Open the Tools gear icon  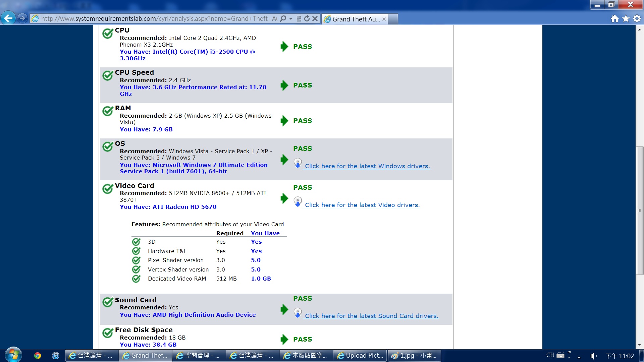click(x=637, y=19)
